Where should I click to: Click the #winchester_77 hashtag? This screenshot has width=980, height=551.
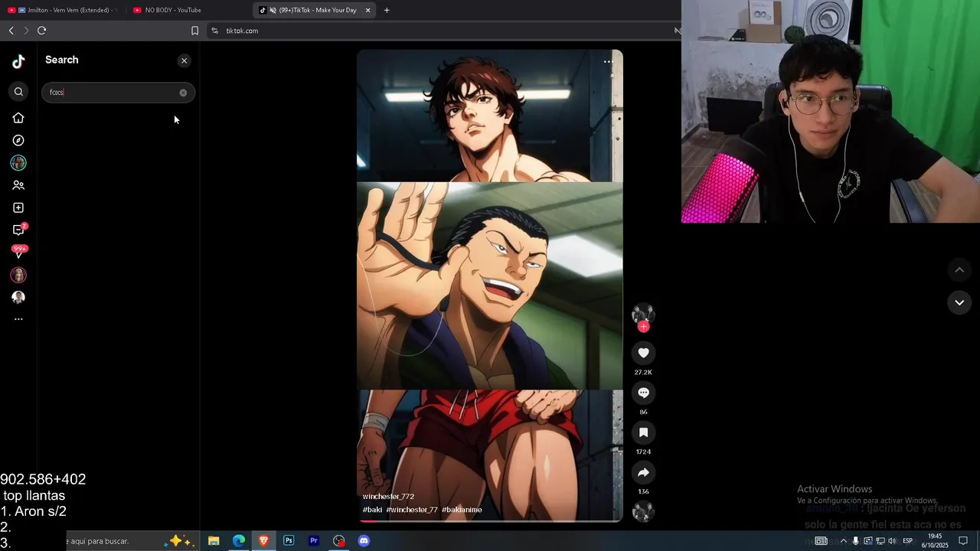click(412, 510)
